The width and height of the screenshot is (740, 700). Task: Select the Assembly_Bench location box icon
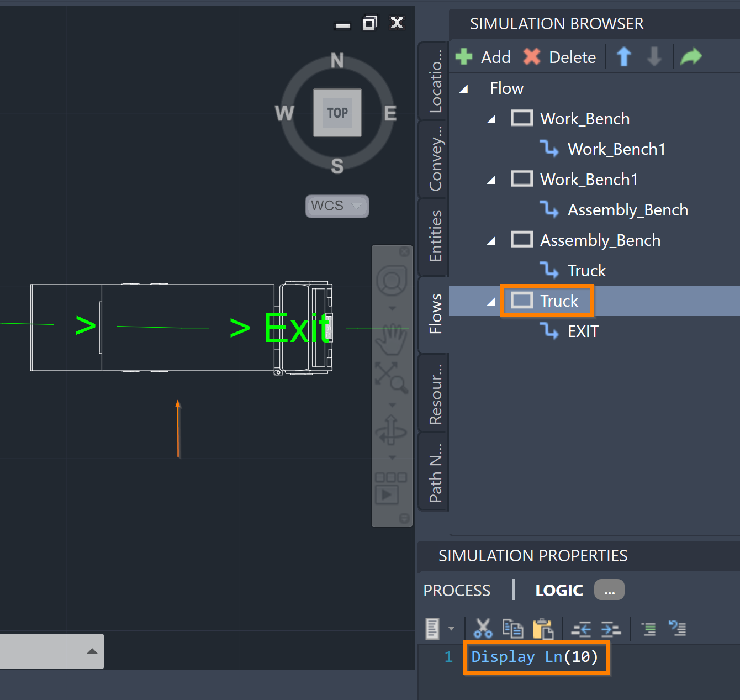[x=522, y=240]
